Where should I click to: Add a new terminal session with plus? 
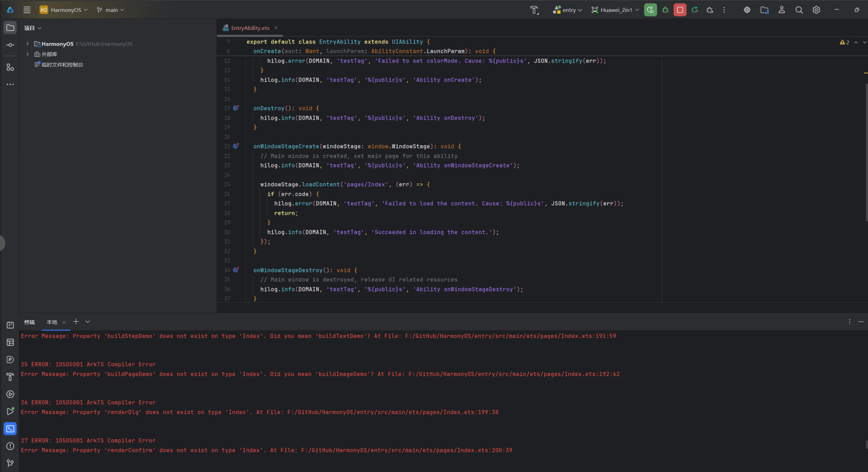[76, 321]
